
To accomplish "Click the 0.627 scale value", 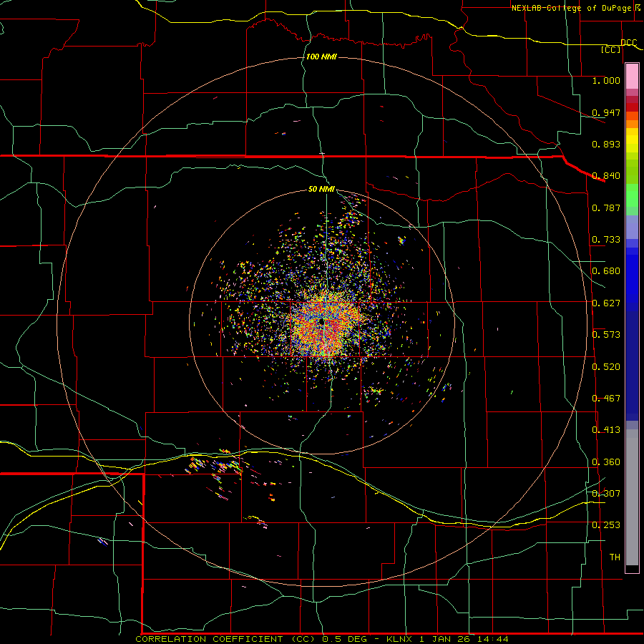I will pos(606,303).
